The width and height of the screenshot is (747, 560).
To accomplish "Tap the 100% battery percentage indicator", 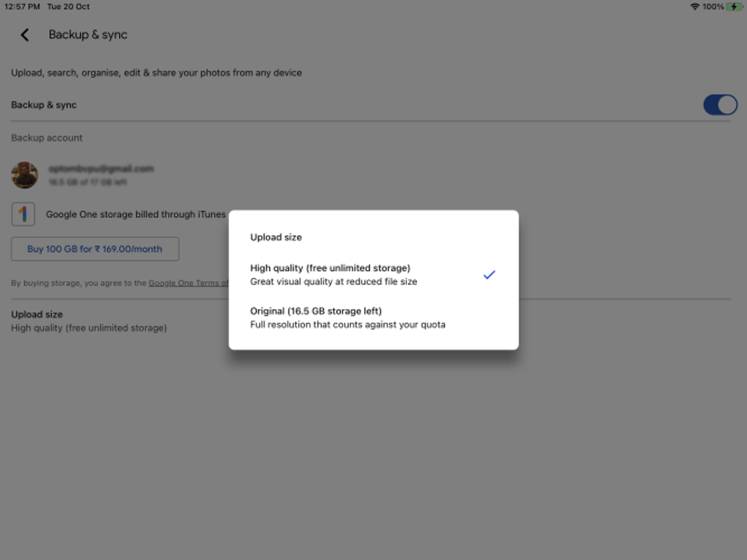I will pos(713,7).
